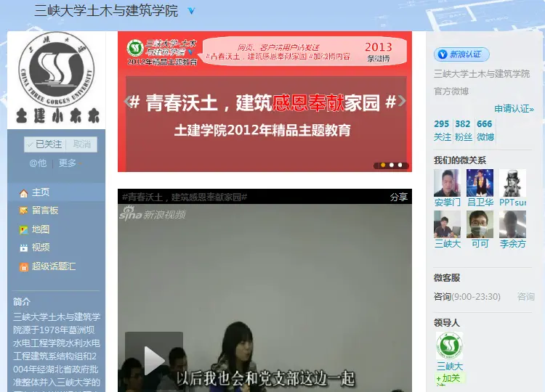Click the 新浪认证 verified badge
The width and height of the screenshot is (545, 392).
[x=461, y=54]
